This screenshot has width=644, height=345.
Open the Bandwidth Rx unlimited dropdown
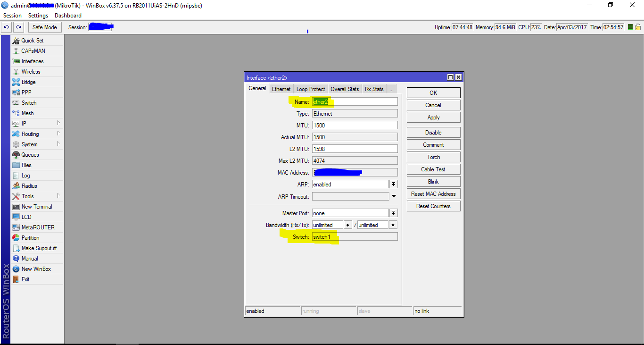[348, 225]
